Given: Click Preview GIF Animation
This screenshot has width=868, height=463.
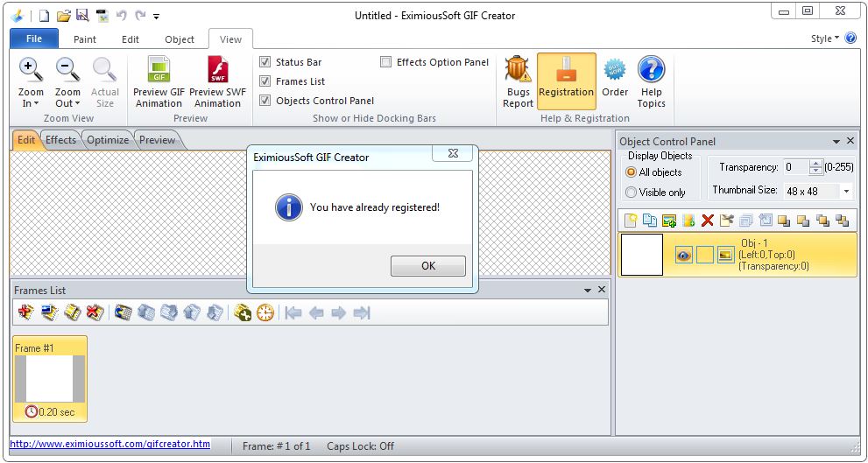Looking at the screenshot, I should click(159, 82).
